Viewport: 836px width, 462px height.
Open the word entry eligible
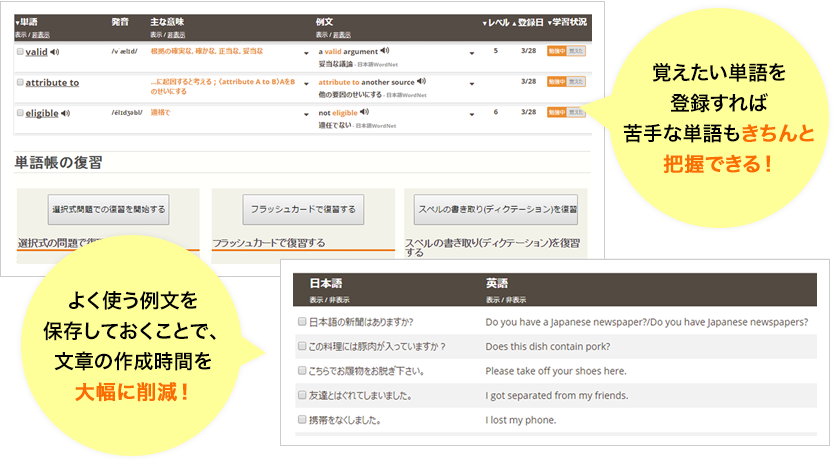[x=42, y=113]
